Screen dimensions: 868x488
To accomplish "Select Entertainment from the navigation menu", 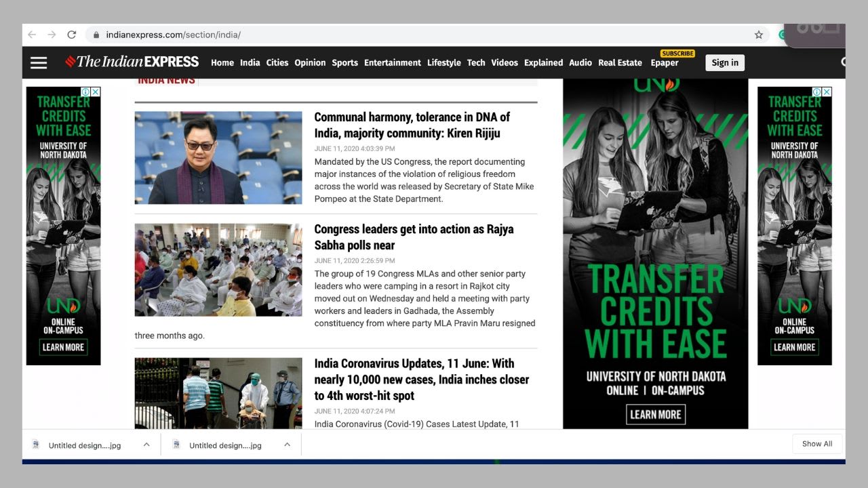I will click(x=392, y=62).
